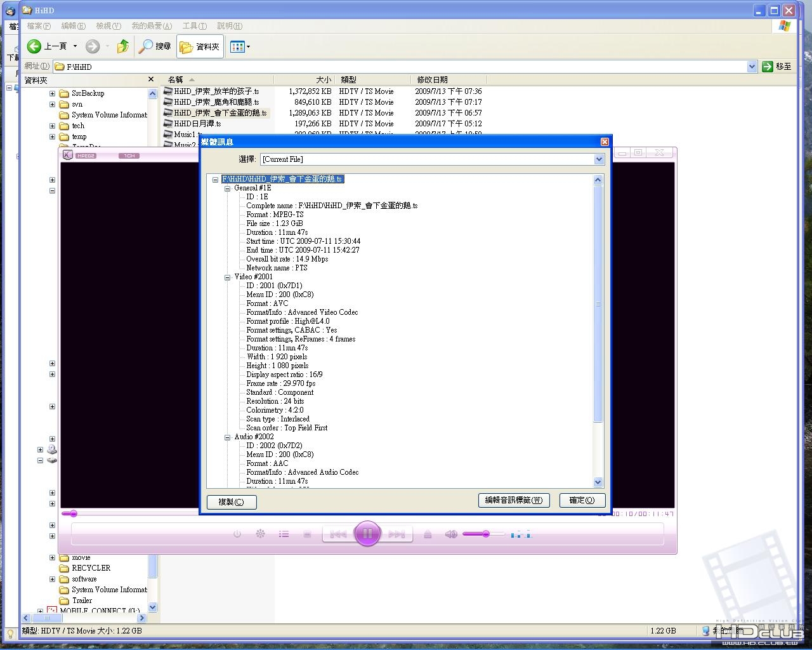This screenshot has height=650, width=812.
Task: Open the Tools menu in Explorer menu bar
Action: [x=194, y=26]
